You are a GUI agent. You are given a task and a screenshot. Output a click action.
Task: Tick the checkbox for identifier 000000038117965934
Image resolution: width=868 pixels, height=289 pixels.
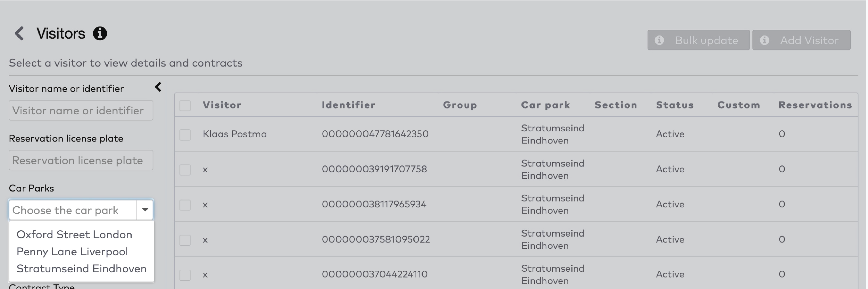point(185,204)
